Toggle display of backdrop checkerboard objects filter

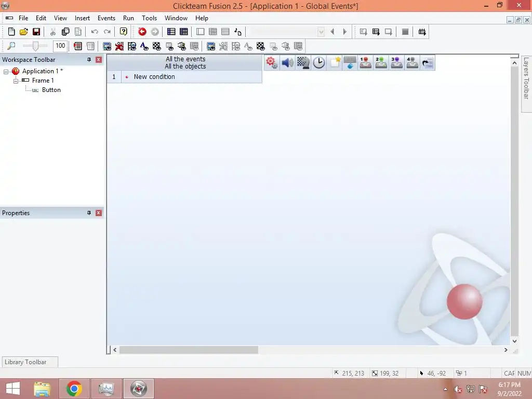coord(157,46)
